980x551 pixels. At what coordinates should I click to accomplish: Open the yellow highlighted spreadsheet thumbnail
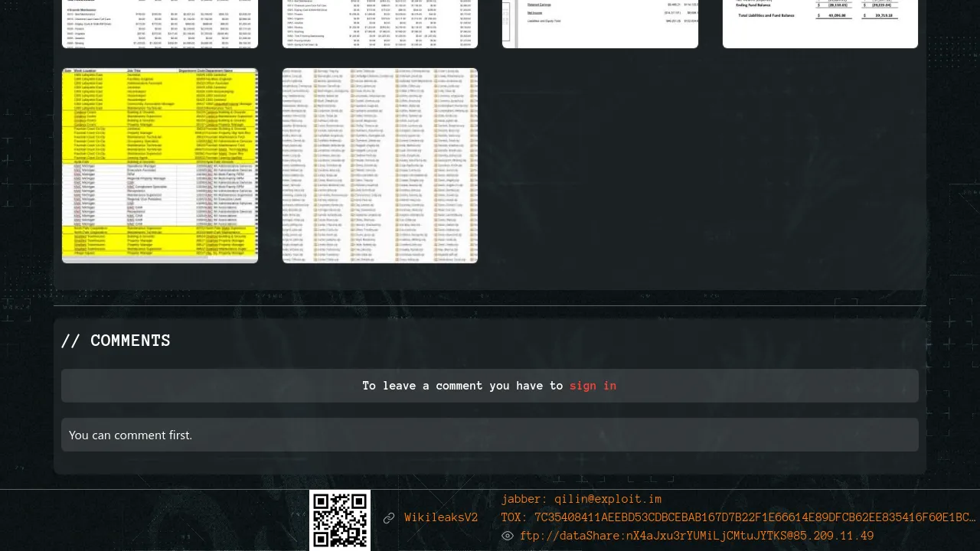(x=160, y=165)
